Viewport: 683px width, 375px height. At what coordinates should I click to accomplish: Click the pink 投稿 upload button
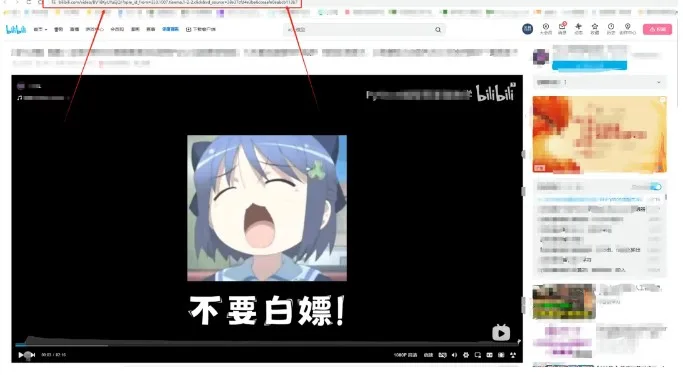[657, 29]
